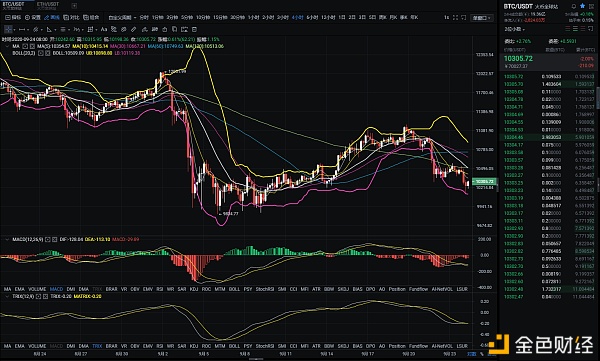This screenshot has height=361, width=600.
Task: Select VOLUME in bottom indicator bar
Action: [37, 346]
